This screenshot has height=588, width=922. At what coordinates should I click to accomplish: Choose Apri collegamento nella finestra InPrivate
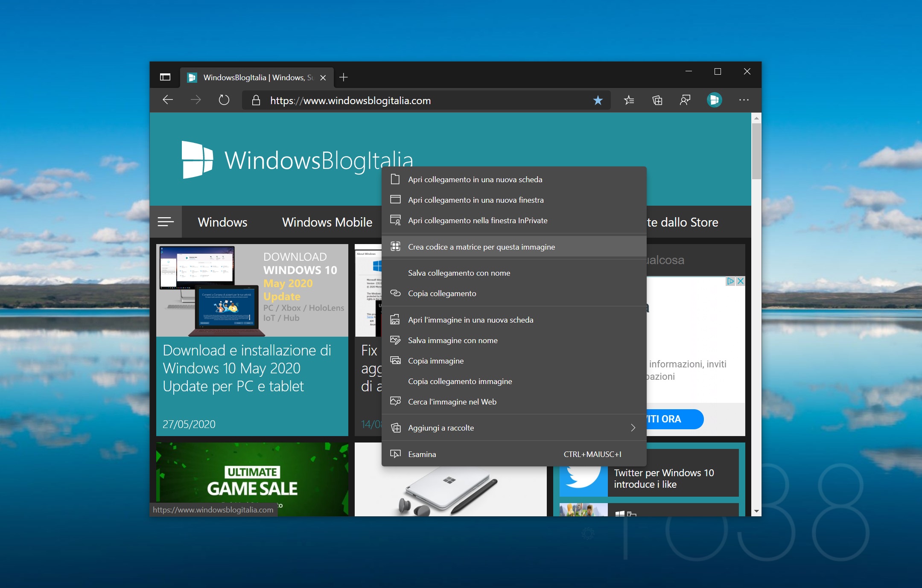[514, 221]
